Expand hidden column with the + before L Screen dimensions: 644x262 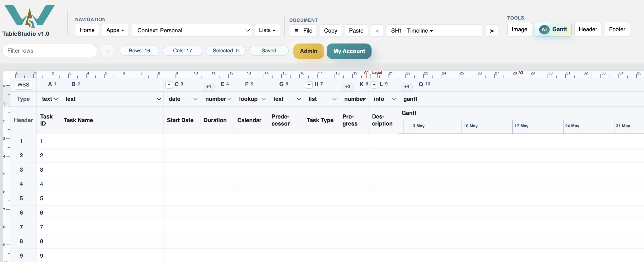(x=374, y=85)
